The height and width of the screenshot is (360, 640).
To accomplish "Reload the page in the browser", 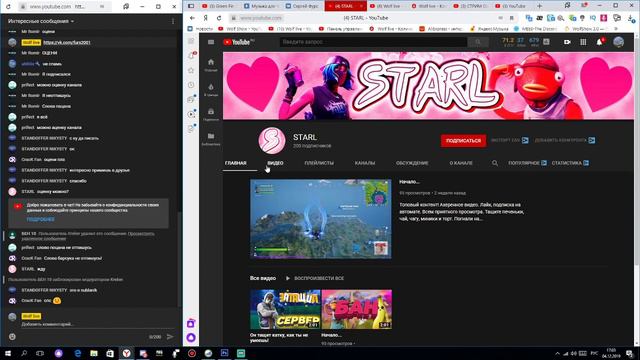I will (x=219, y=18).
